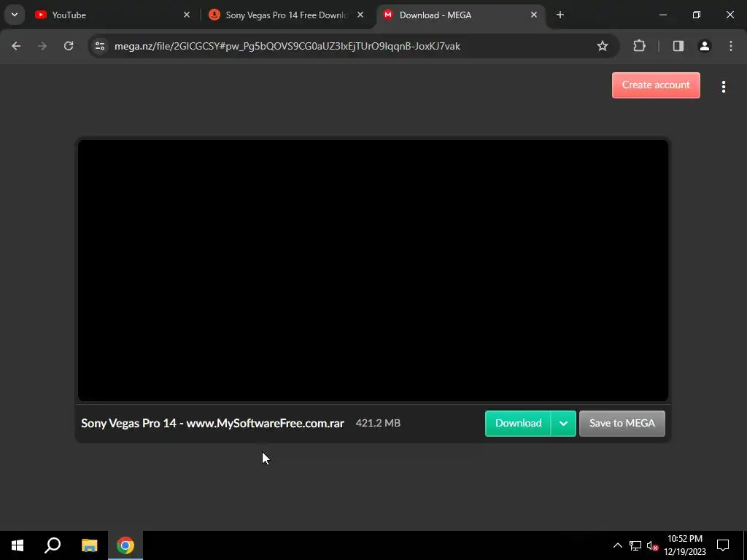The height and width of the screenshot is (560, 747).
Task: Close the YouTube tab
Action: (x=187, y=15)
